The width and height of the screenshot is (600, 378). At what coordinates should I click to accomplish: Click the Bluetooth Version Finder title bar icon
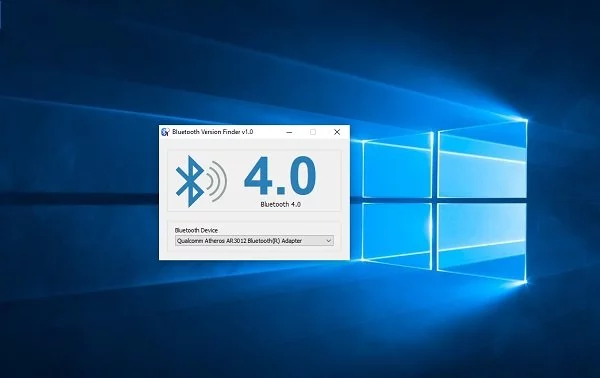click(x=165, y=132)
